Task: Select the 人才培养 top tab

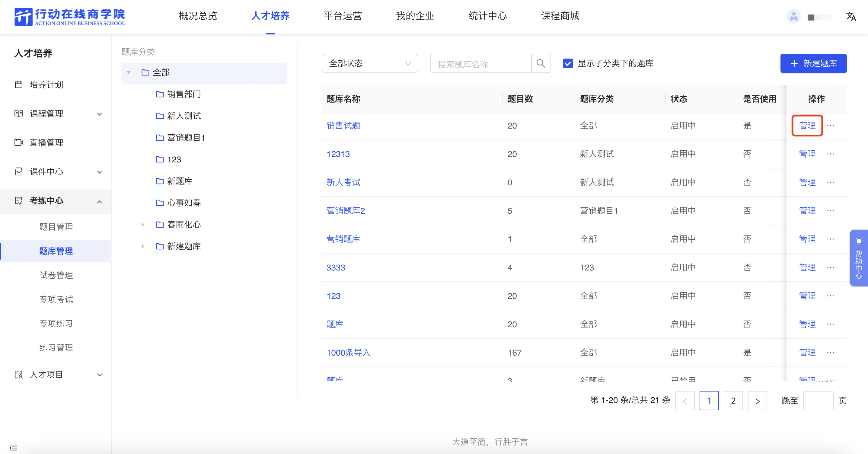Action: click(x=270, y=16)
